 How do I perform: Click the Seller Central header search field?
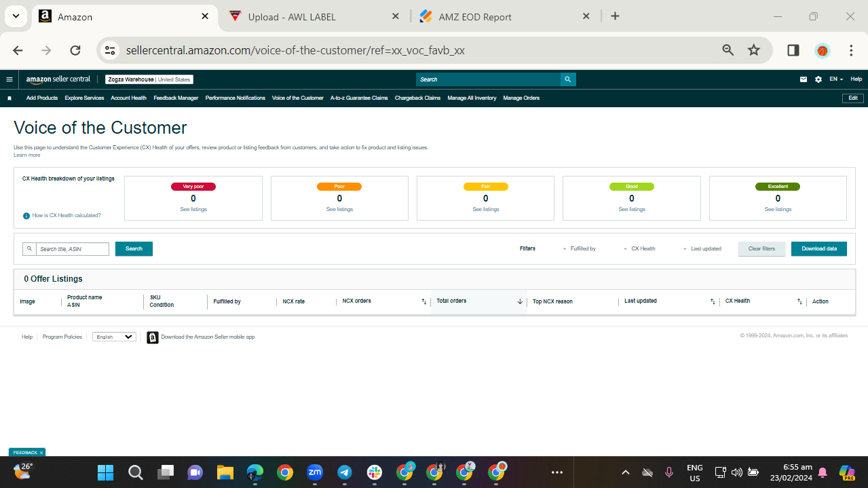point(489,79)
